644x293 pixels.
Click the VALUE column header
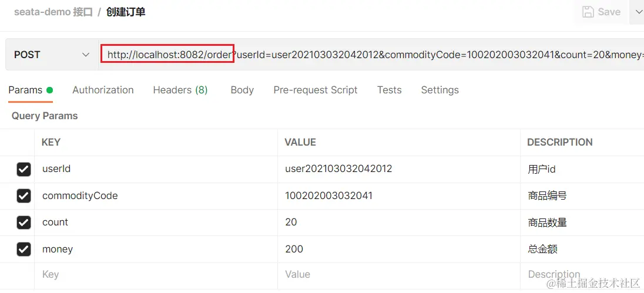tap(300, 143)
